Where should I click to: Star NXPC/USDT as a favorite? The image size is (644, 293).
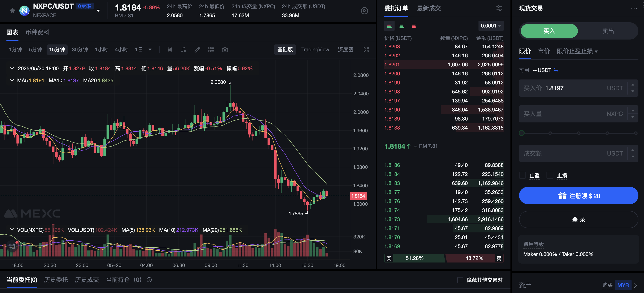pos(12,11)
